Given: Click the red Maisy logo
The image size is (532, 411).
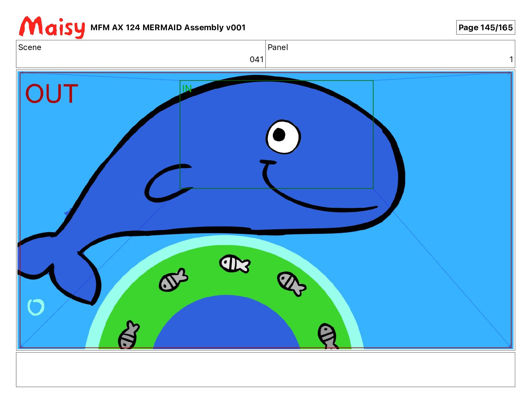Looking at the screenshot, I should 52,27.
